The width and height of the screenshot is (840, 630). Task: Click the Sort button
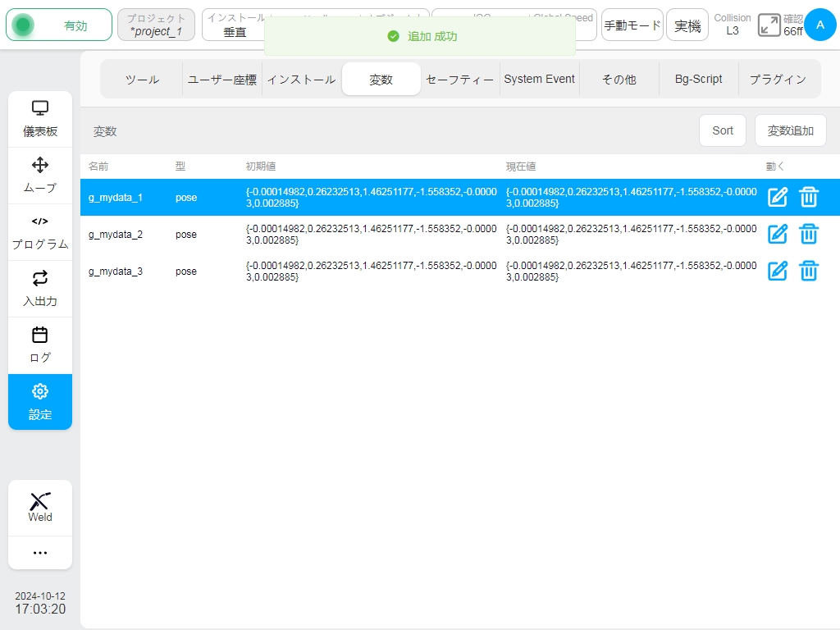[x=722, y=130]
